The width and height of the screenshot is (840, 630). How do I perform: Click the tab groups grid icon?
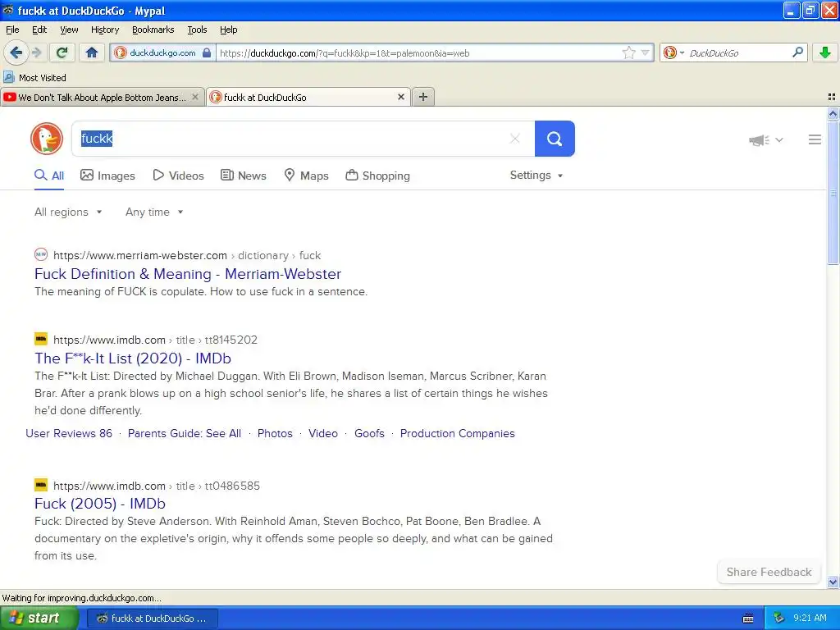[x=832, y=97]
